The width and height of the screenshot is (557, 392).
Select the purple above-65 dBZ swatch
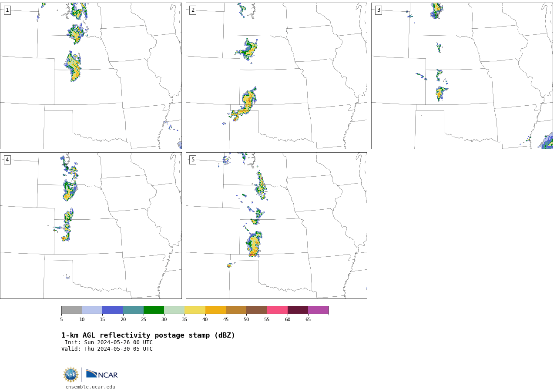pyautogui.click(x=319, y=310)
